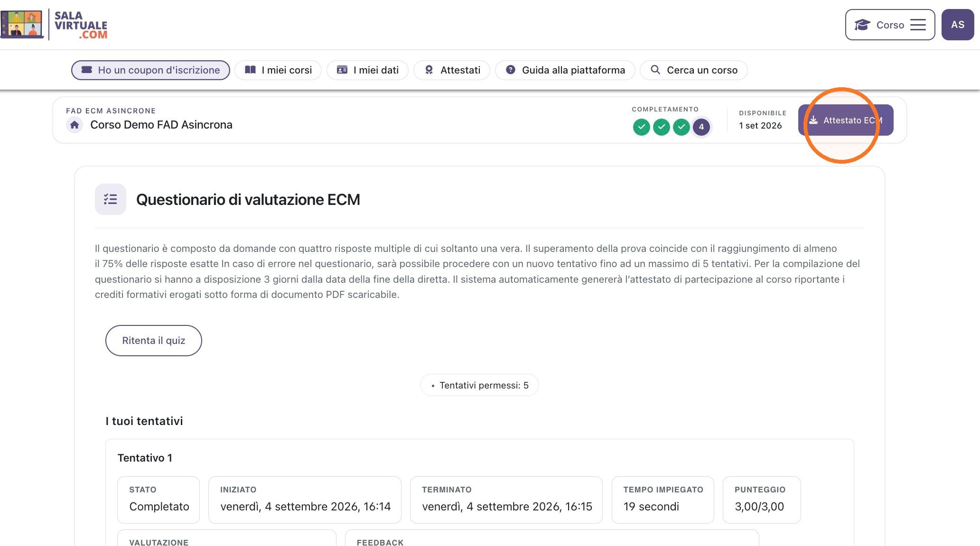Click third green completion checkmark

(681, 127)
